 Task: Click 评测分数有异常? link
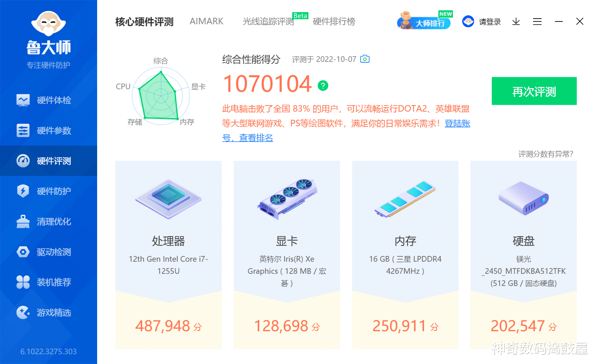point(546,154)
